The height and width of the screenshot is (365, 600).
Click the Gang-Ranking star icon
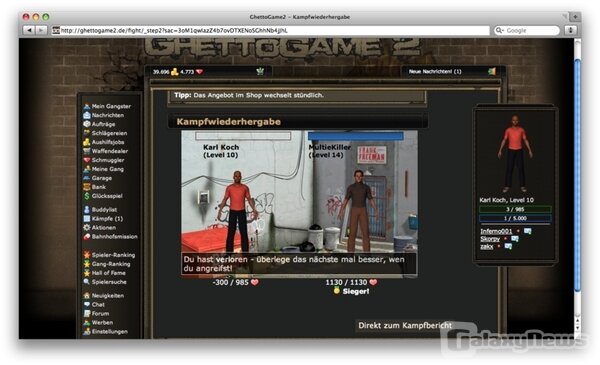pyautogui.click(x=87, y=264)
